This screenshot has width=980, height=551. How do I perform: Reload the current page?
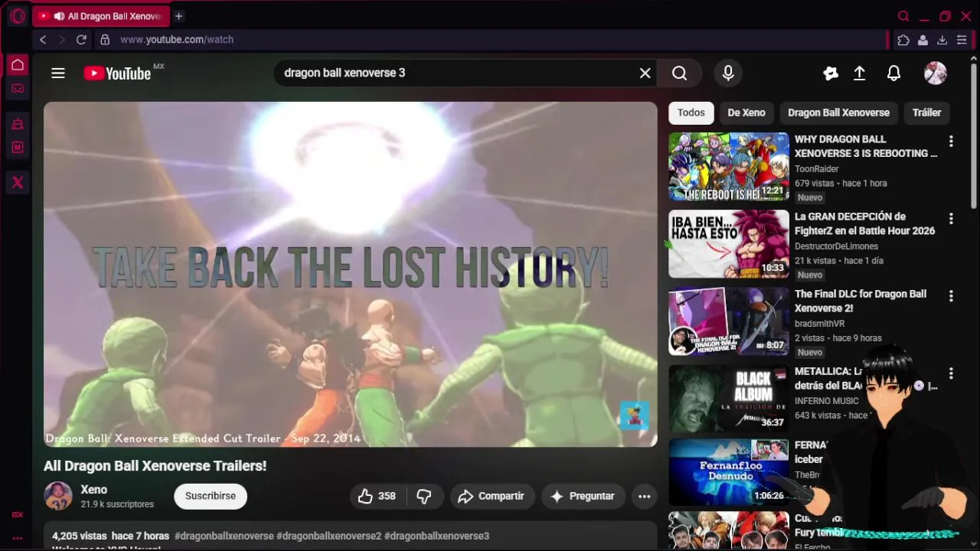[82, 40]
